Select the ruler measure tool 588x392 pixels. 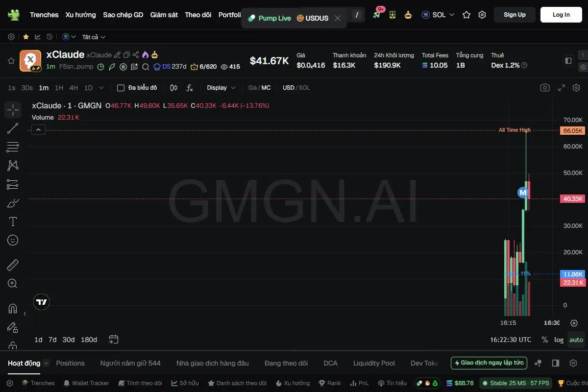pos(13,265)
